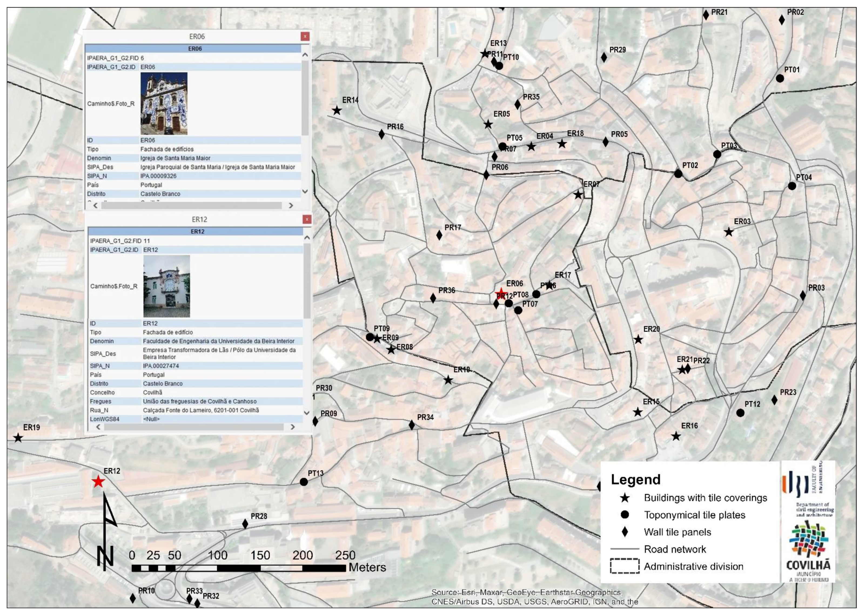Click the ER03 star marker
The height and width of the screenshot is (616, 865).
click(x=729, y=232)
